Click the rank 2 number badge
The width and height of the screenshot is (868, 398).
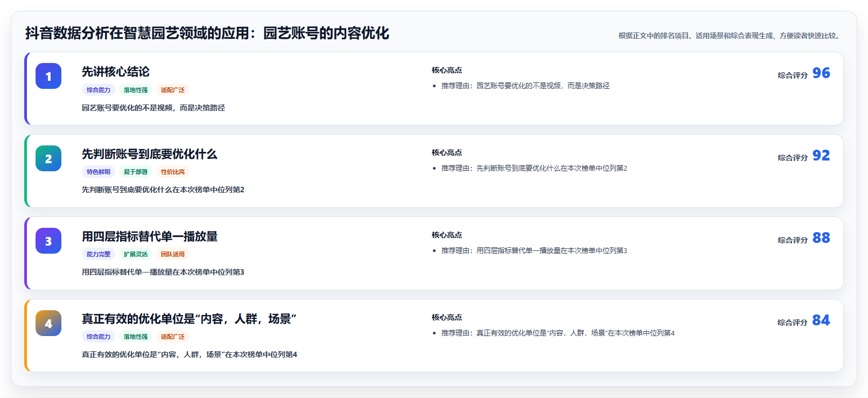pyautogui.click(x=48, y=158)
